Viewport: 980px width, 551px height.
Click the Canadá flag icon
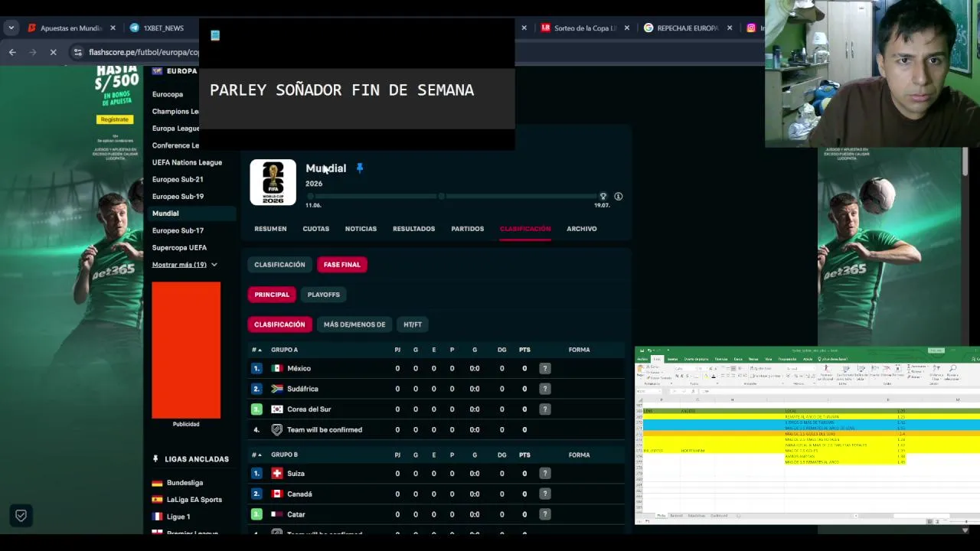(277, 494)
